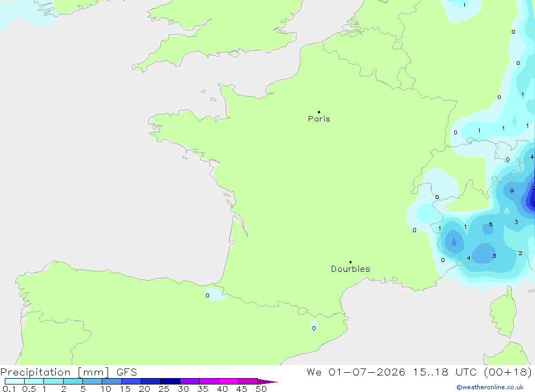Pick the 30–35 mm purple legend swatch
The width and height of the screenshot is (535, 392).
pyautogui.click(x=189, y=381)
